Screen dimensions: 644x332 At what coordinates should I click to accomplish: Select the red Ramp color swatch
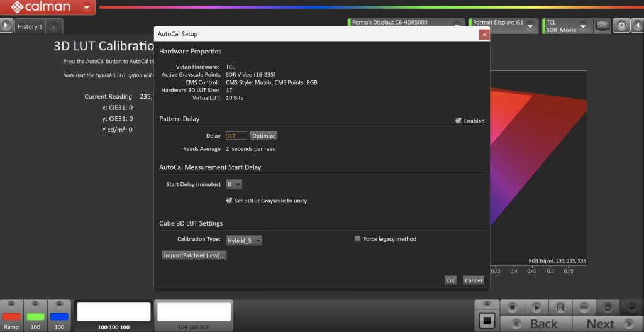tap(11, 316)
